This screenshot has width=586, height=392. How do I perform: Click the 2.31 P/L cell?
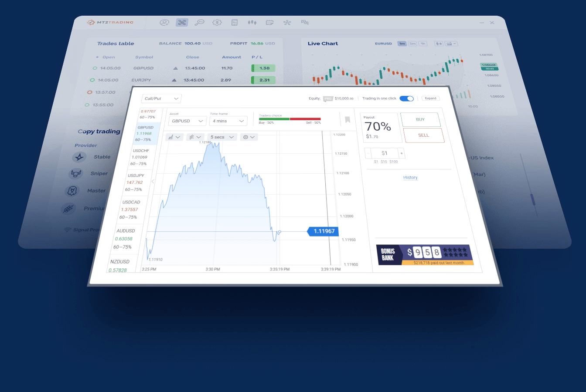point(263,80)
